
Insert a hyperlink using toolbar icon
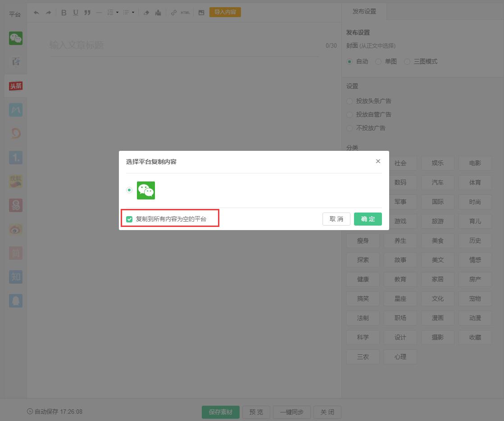[175, 13]
